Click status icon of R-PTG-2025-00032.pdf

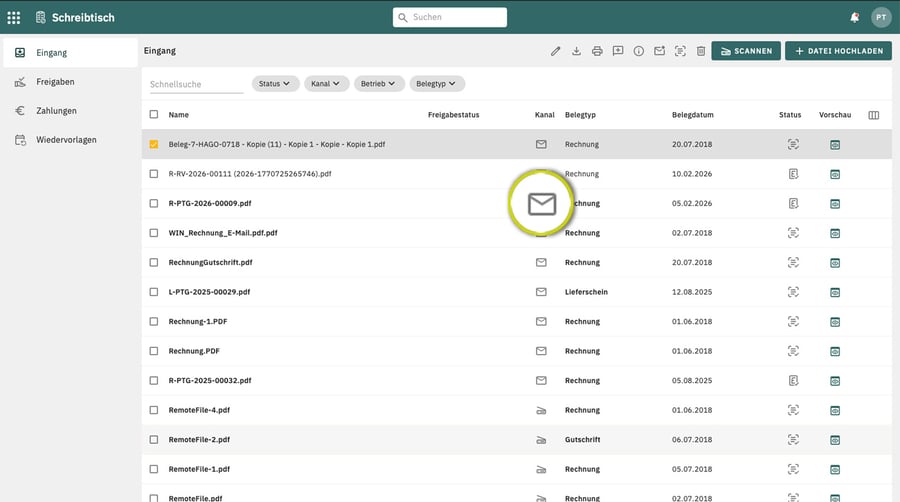pyautogui.click(x=793, y=380)
